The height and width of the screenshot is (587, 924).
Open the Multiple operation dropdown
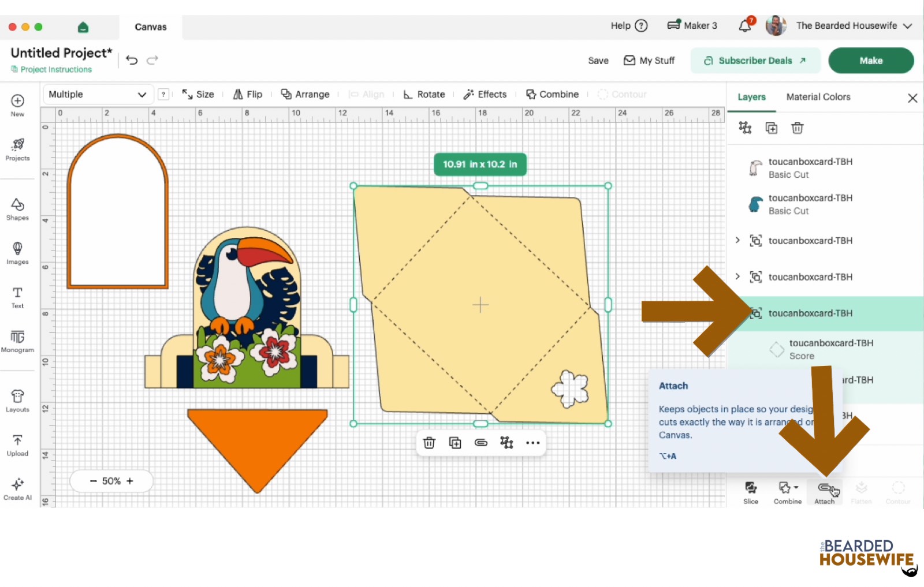[98, 94]
